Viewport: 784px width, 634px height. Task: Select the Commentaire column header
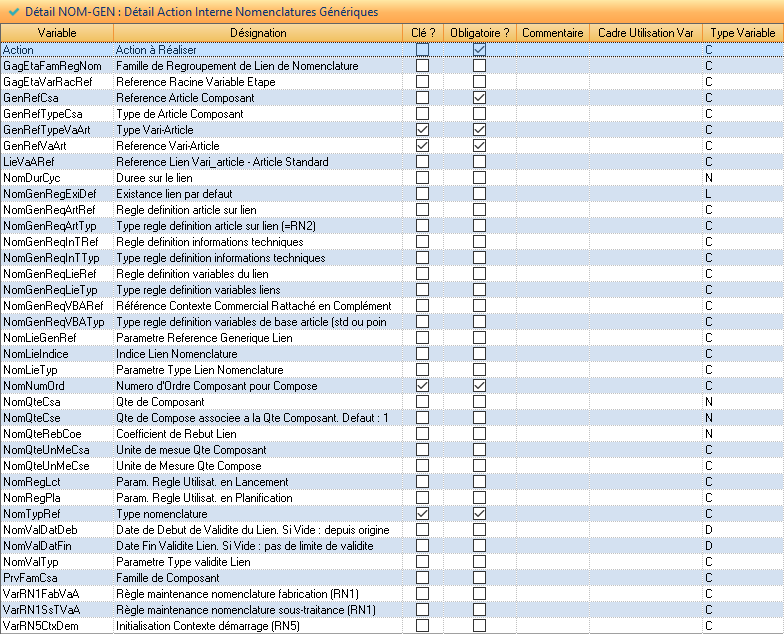[x=553, y=33]
